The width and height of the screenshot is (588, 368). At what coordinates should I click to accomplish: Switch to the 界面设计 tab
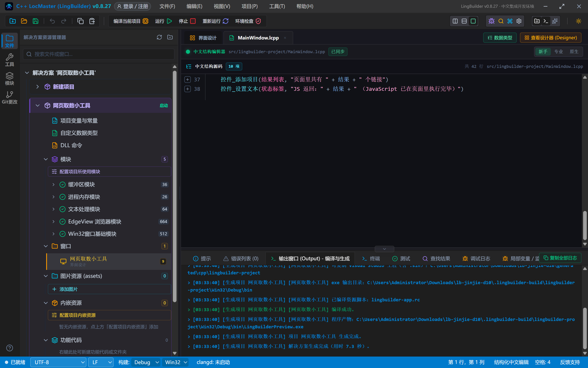[203, 38]
